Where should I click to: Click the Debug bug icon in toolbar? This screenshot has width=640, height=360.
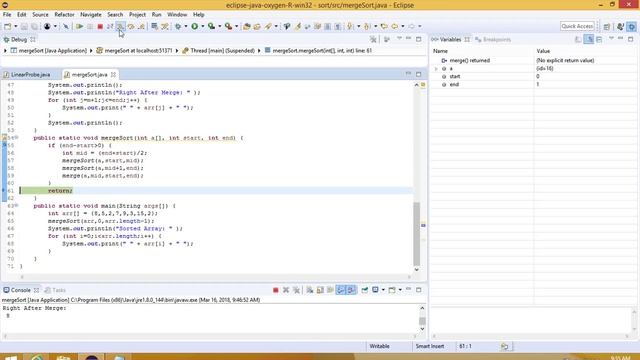[178, 27]
